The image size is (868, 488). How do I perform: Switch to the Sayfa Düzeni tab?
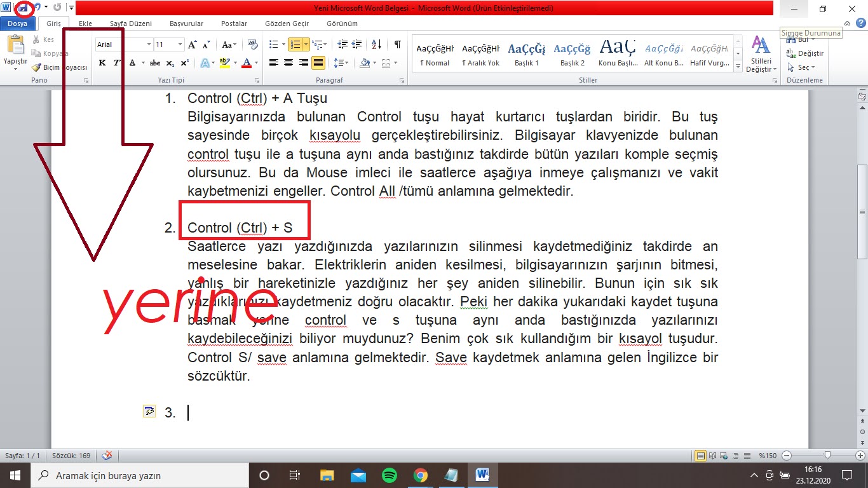[x=131, y=24]
